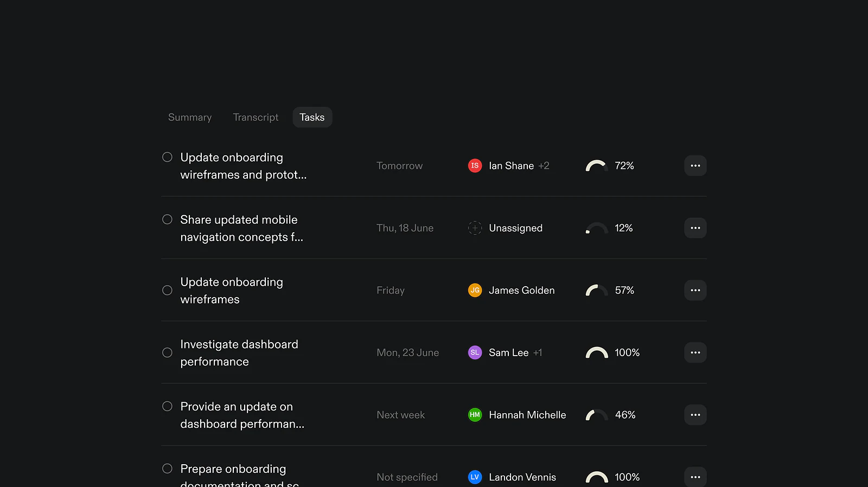
Task: Switch to the Transcript tab
Action: tap(256, 117)
